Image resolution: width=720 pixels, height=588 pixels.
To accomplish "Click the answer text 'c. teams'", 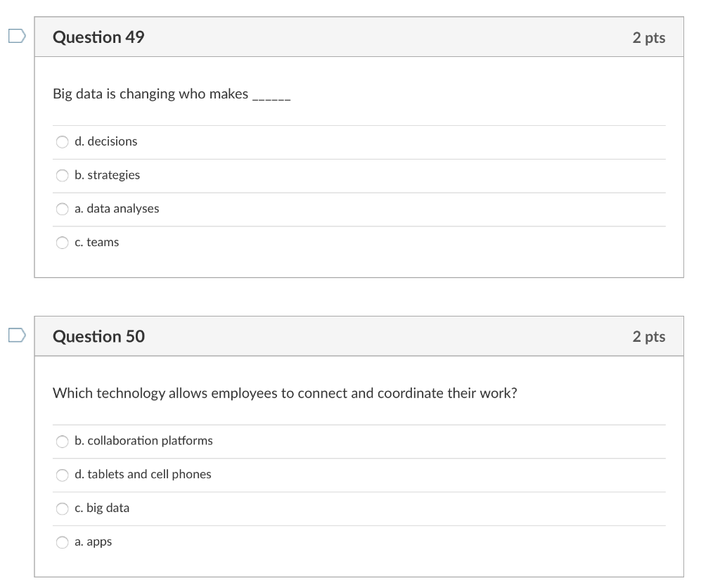I will click(96, 242).
